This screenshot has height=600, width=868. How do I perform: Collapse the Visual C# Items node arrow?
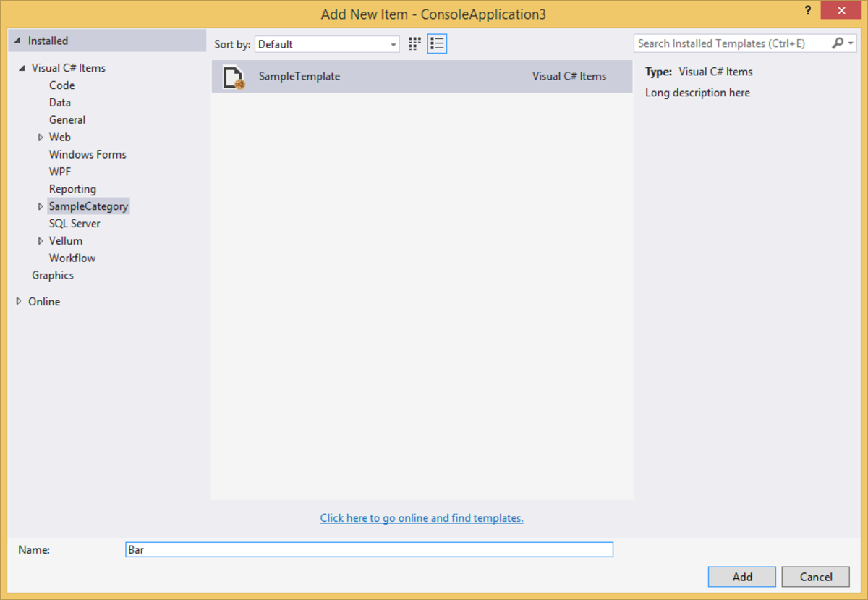pos(22,68)
